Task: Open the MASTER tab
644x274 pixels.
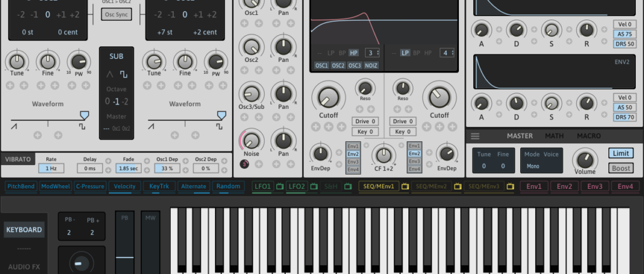Action: pyautogui.click(x=520, y=136)
